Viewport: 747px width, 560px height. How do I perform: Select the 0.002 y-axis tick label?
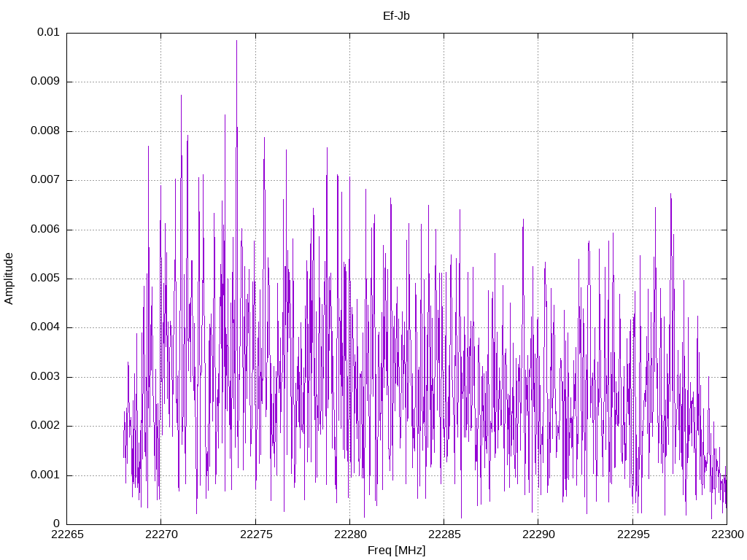coord(45,426)
